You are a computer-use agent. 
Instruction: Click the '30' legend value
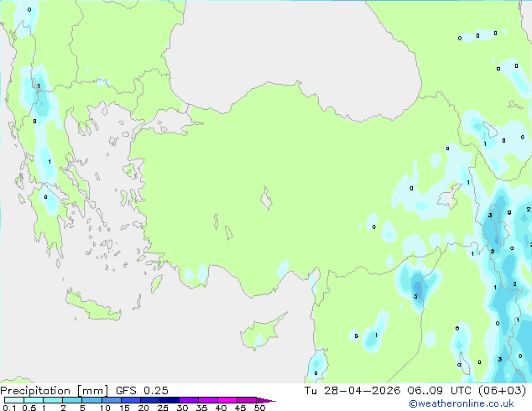click(182, 408)
